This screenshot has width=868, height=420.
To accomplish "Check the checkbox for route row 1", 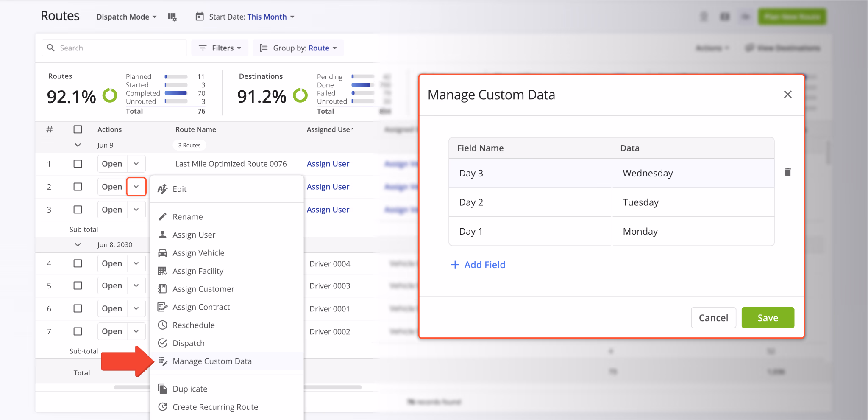I will tap(78, 164).
